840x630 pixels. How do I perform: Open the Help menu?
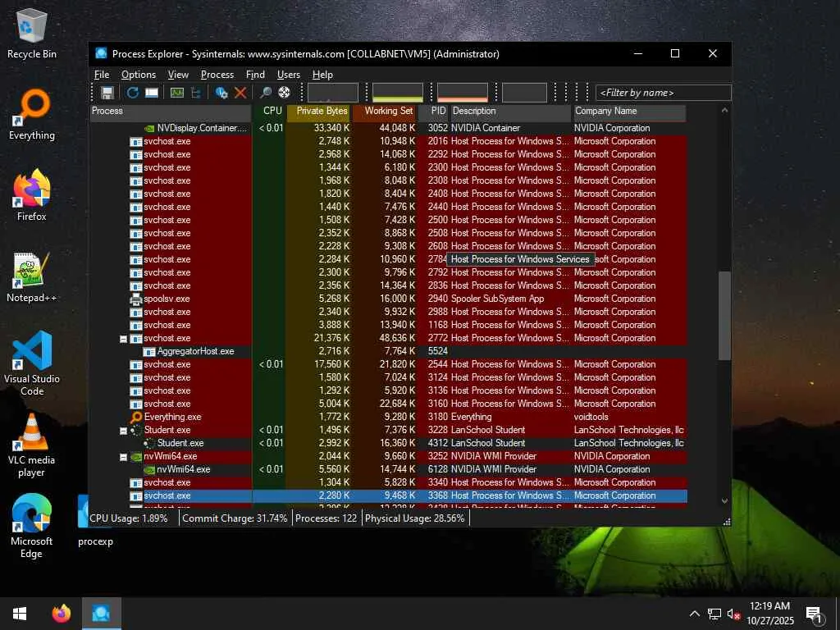tap(322, 75)
